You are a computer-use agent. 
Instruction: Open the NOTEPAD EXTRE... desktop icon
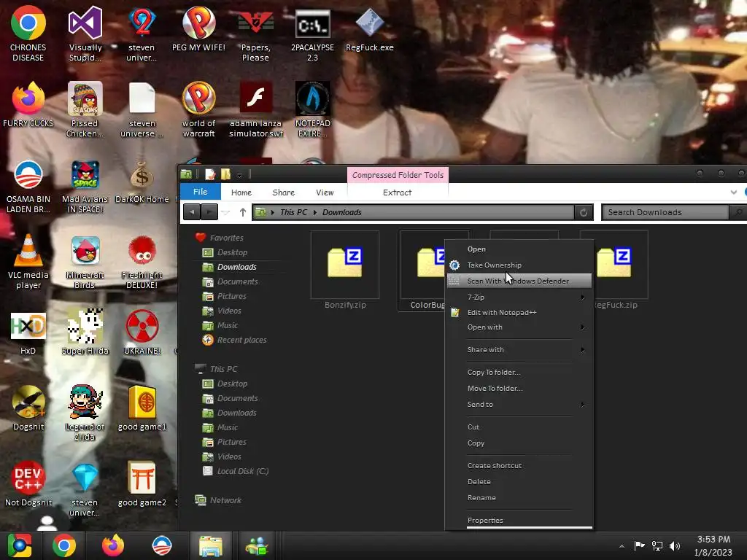point(312,109)
